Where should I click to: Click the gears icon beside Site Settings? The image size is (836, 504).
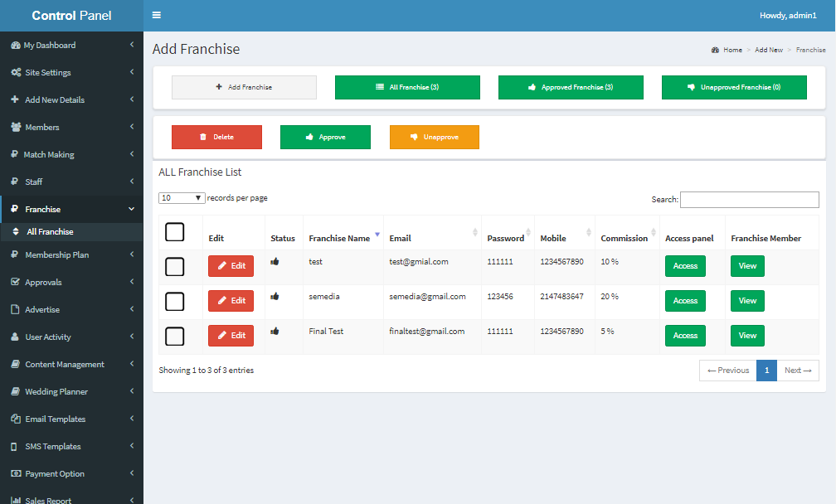tap(16, 72)
